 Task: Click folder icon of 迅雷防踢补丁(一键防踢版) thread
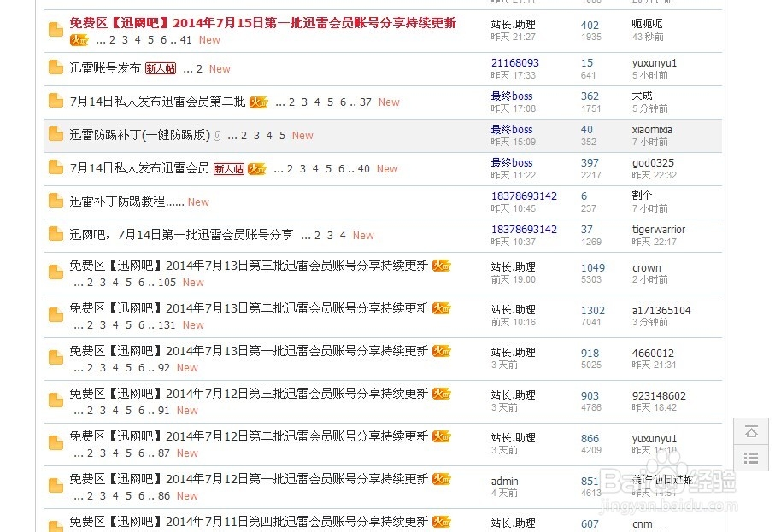coord(56,134)
